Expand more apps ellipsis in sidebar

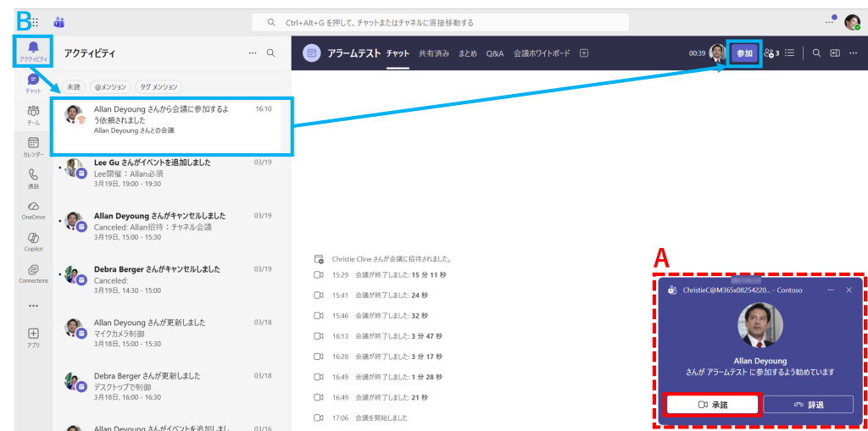pyautogui.click(x=33, y=306)
